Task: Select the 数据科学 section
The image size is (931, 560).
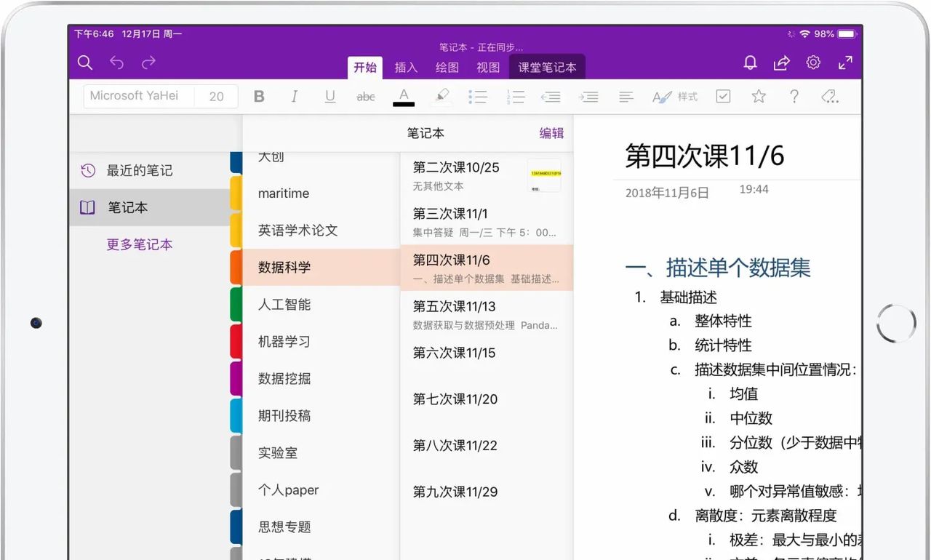Action: click(x=321, y=268)
